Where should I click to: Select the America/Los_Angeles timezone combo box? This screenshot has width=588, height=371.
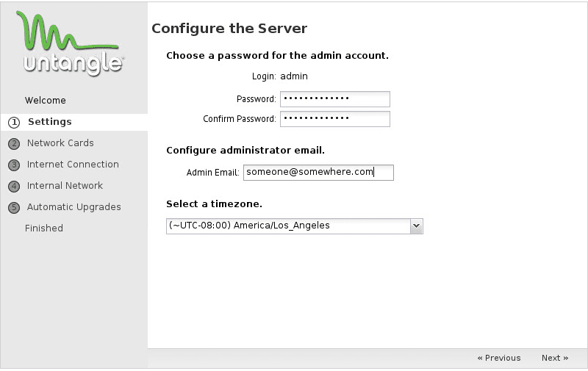[x=287, y=226]
